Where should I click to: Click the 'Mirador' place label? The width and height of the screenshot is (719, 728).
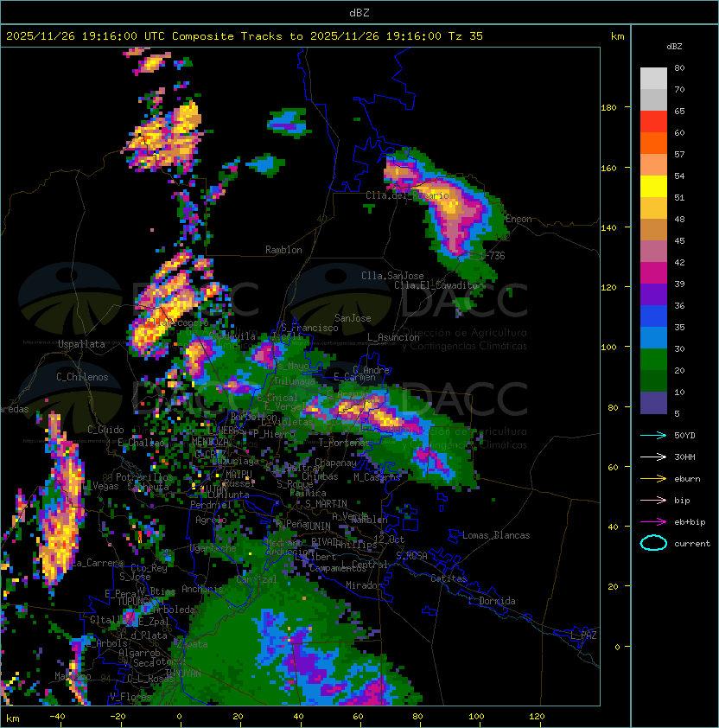365,585
